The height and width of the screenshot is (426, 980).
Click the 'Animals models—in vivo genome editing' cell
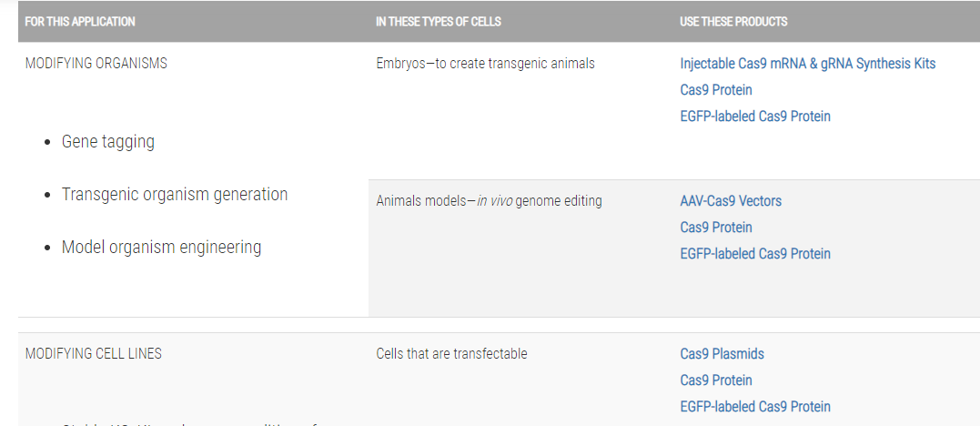(489, 201)
